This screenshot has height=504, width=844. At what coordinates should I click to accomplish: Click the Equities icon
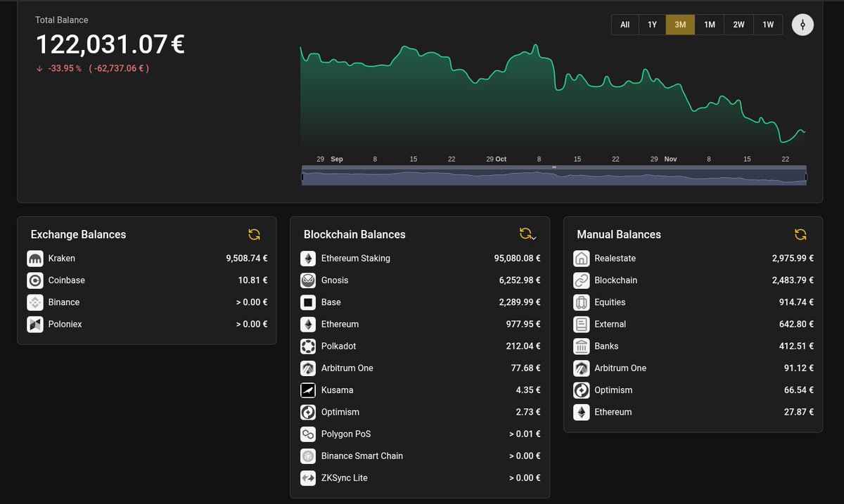pyautogui.click(x=582, y=302)
